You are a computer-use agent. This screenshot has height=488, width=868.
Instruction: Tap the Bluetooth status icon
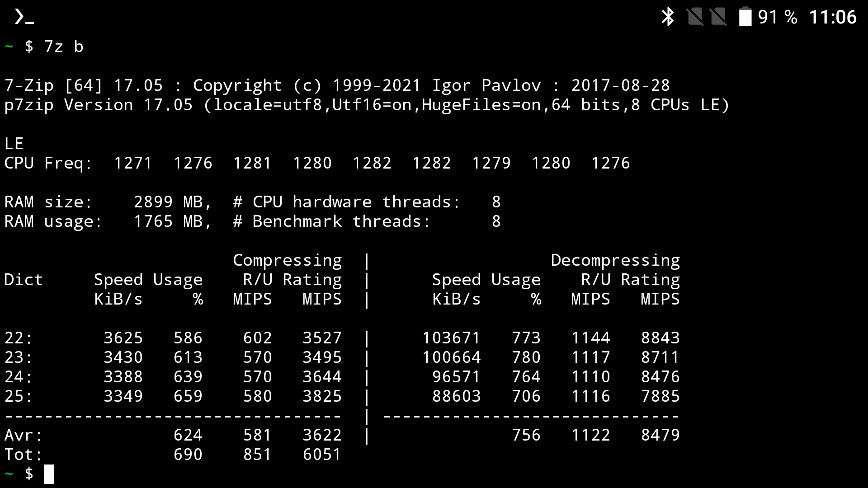point(667,17)
